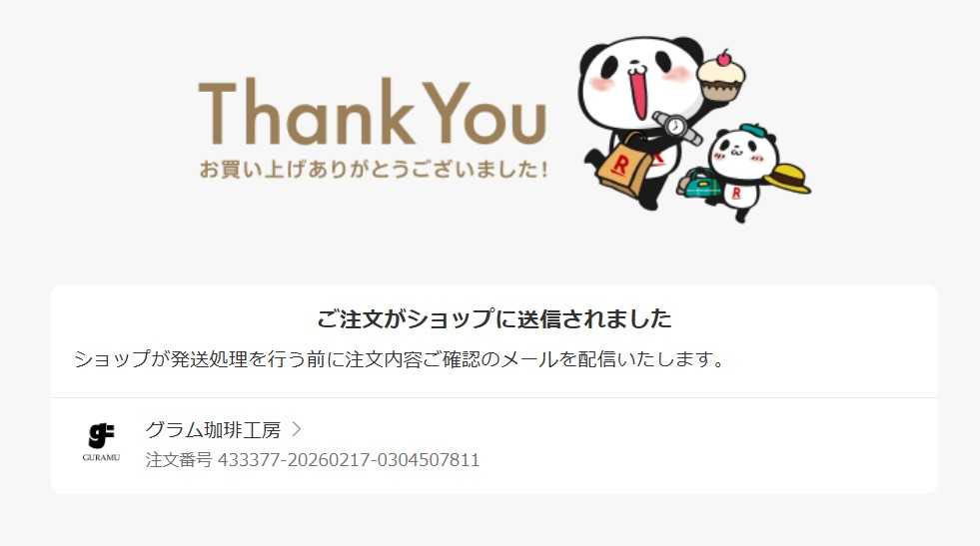Click the big panda's open red mouth
Image resolution: width=980 pixels, height=546 pixels.
639,93
